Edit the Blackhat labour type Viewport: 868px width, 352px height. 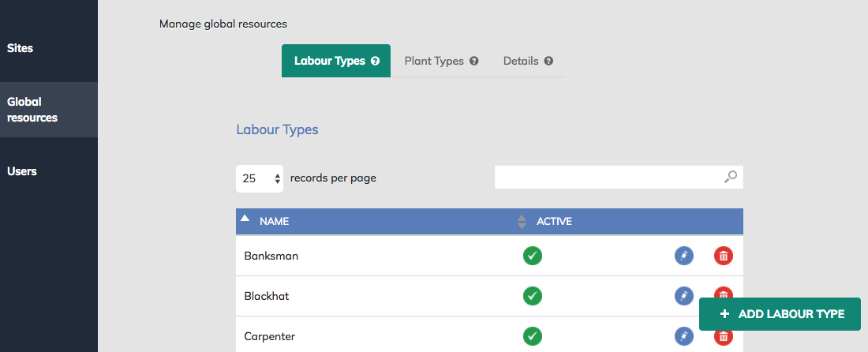point(683,295)
